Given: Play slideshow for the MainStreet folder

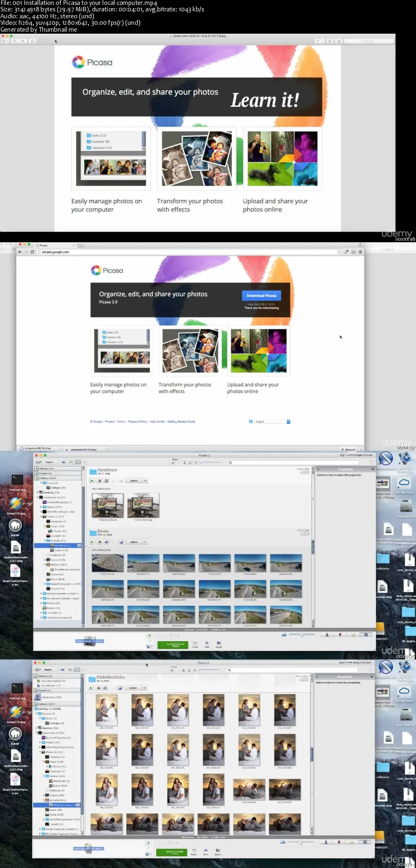Looking at the screenshot, I should (92, 481).
